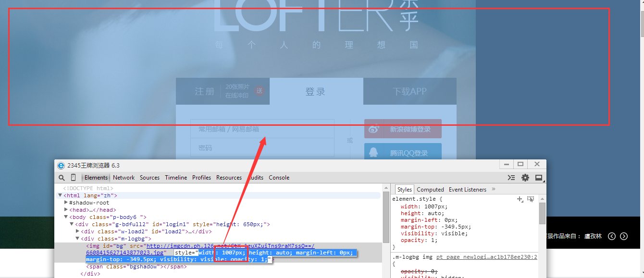This screenshot has height=278, width=644.
Task: Open the DevTools settings gear
Action: coord(525,178)
